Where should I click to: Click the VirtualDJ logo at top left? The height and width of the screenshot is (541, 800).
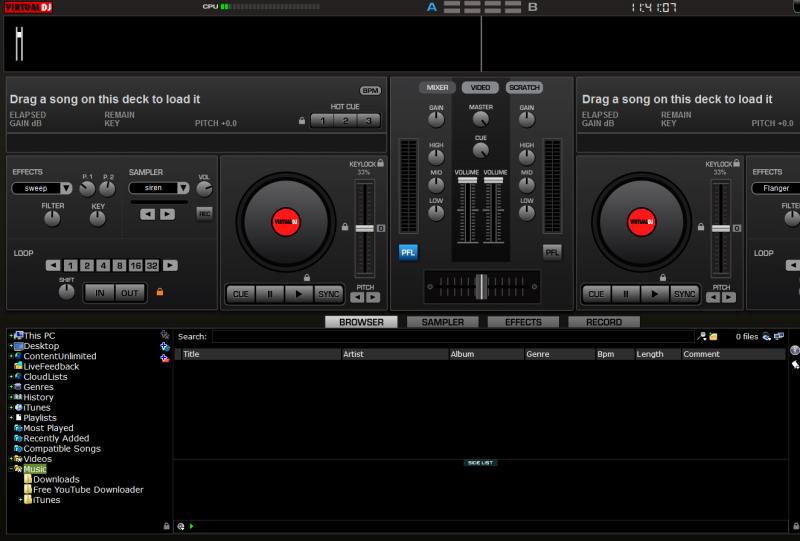(28, 7)
